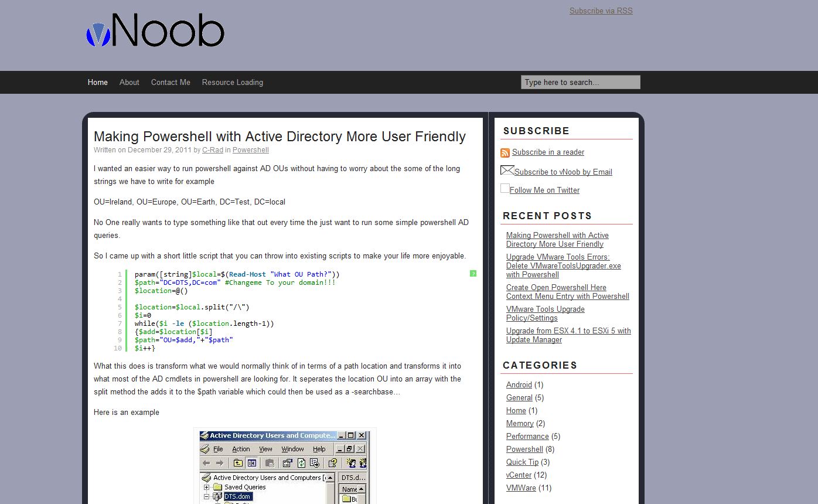Click the vNoob logo in the header

155,30
